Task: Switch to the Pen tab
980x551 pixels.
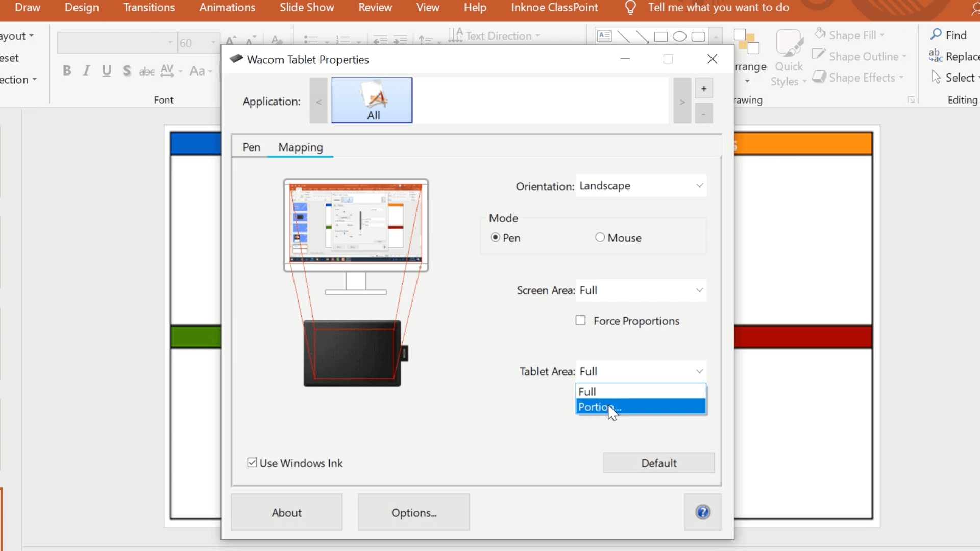Action: click(251, 147)
